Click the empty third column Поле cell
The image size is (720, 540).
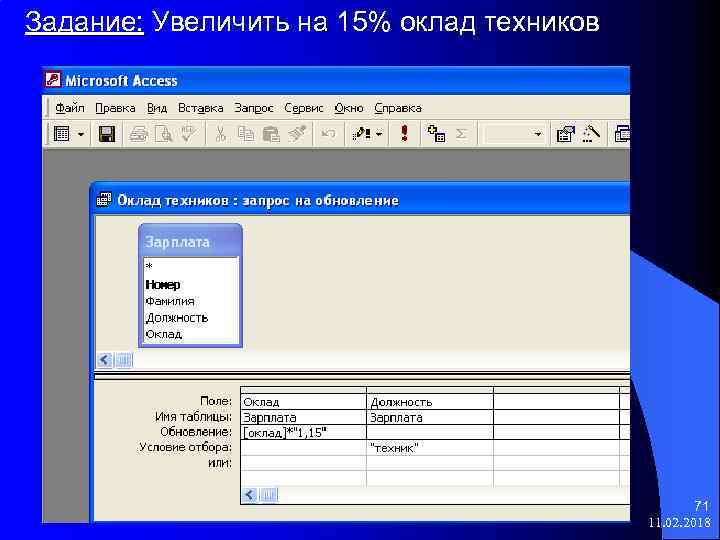coord(556,402)
